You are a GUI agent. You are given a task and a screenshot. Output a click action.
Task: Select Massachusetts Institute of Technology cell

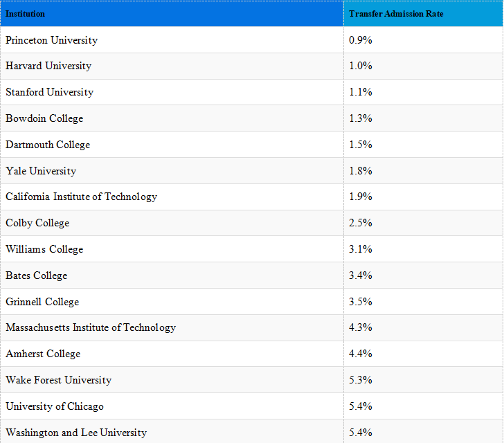pyautogui.click(x=91, y=327)
